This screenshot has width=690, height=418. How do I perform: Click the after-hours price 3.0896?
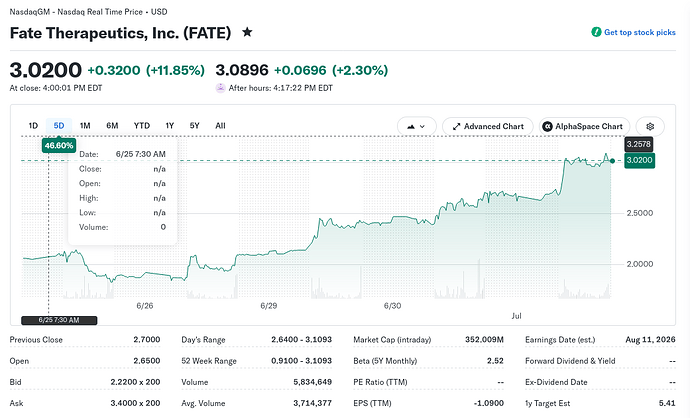pos(242,70)
